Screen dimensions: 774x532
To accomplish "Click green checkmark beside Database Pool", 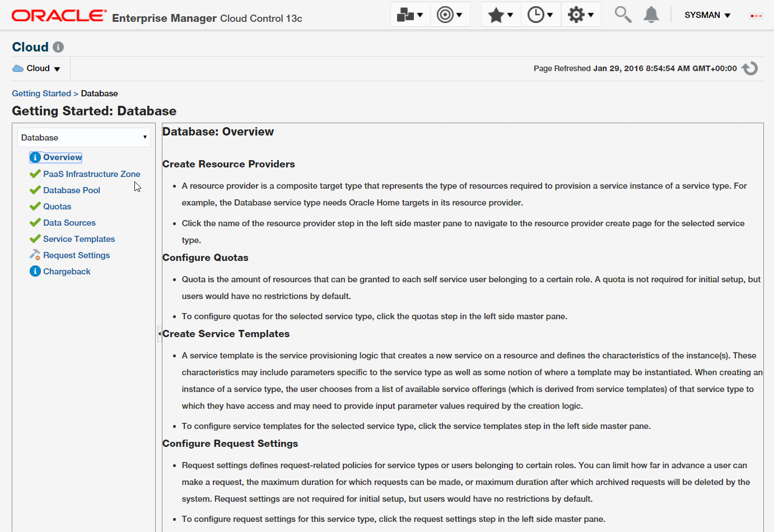I will click(35, 190).
